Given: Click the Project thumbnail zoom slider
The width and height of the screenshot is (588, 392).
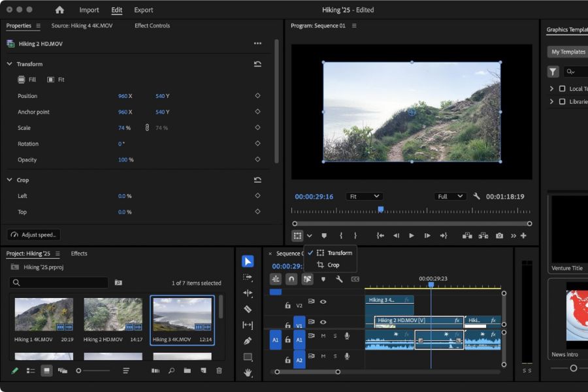Looking at the screenshot, I should click(x=93, y=370).
